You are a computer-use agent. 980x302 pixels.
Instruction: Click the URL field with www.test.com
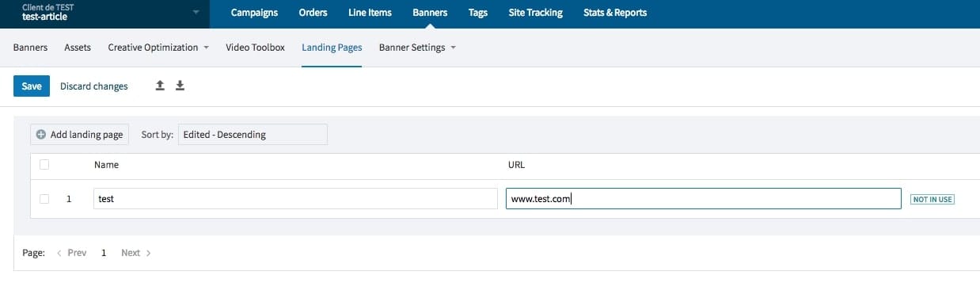click(x=703, y=199)
